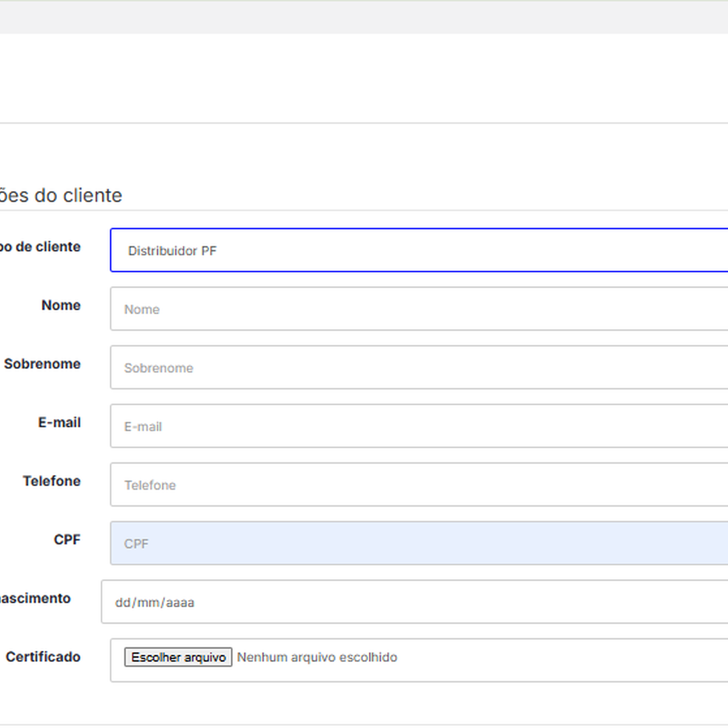Click into the Nome input field
The height and width of the screenshot is (728, 728).
[419, 309]
